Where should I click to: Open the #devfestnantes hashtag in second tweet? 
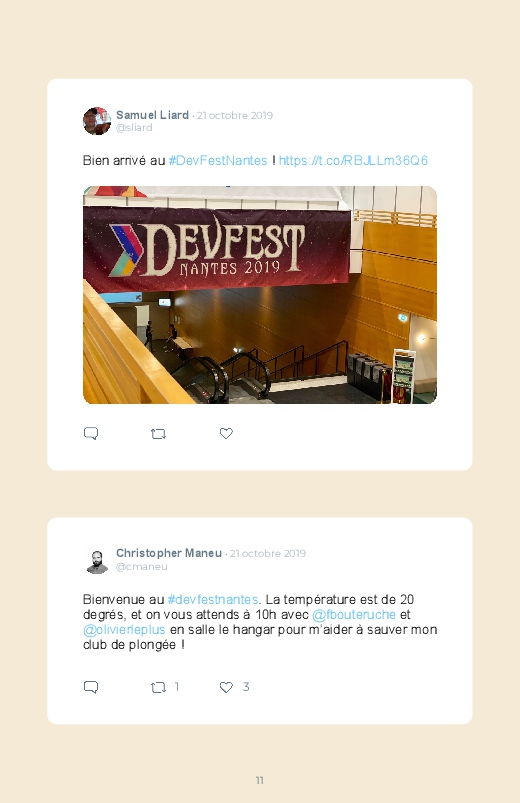pyautogui.click(x=213, y=599)
